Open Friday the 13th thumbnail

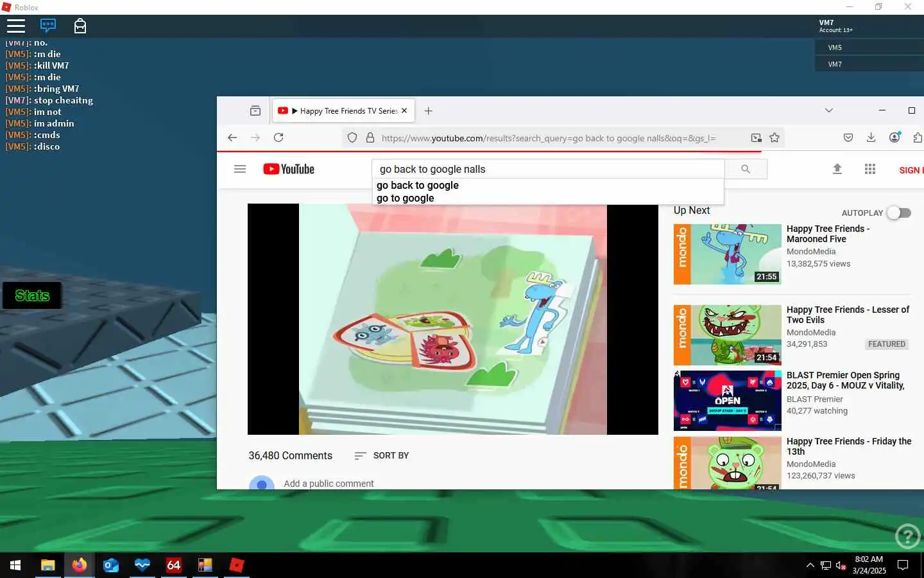[x=727, y=463]
